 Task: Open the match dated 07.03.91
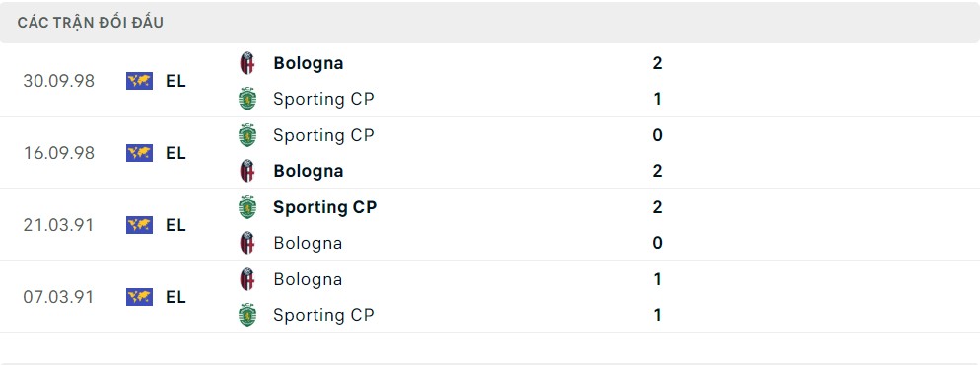point(490,297)
